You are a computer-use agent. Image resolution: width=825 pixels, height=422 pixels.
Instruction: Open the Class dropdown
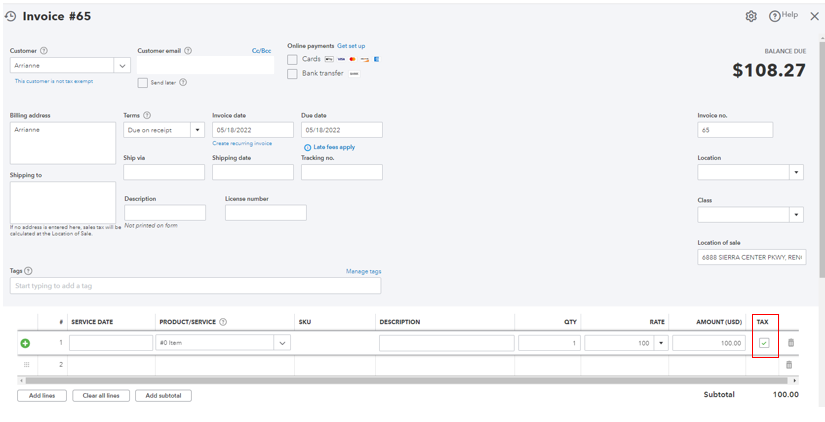(x=796, y=215)
